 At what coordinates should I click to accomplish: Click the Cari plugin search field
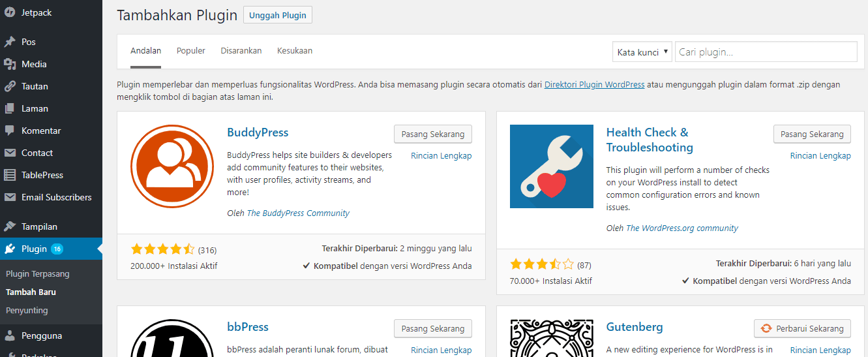coord(766,52)
